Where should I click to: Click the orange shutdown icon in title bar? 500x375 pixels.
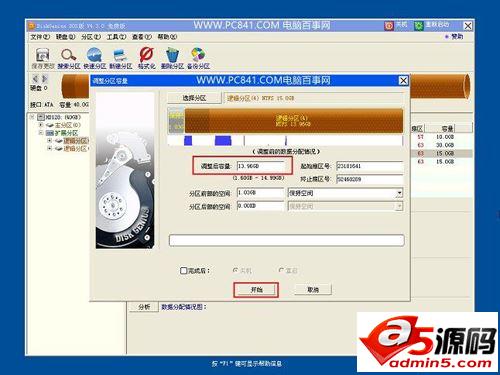click(389, 26)
